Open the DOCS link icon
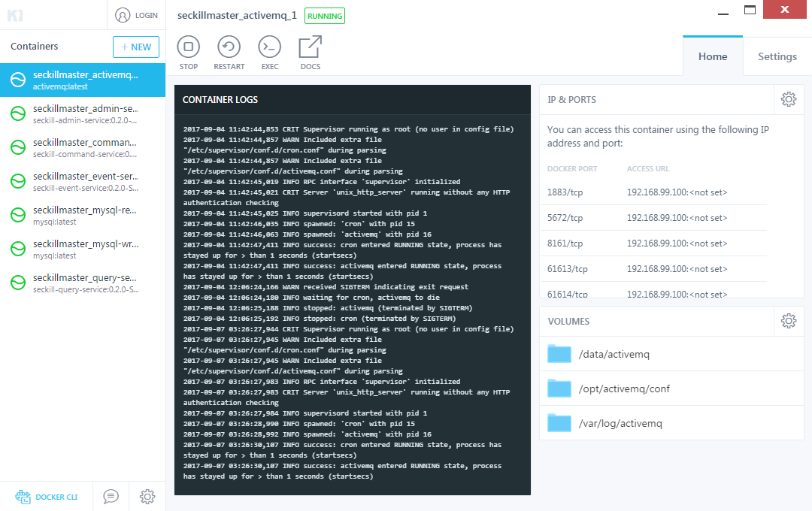The width and height of the screenshot is (812, 511). click(x=310, y=47)
